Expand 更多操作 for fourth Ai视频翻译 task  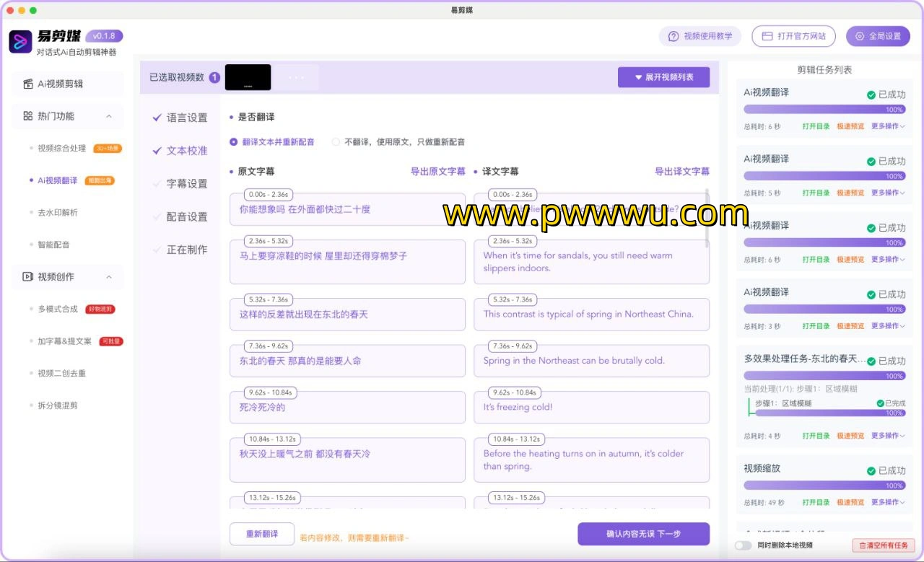click(x=888, y=326)
